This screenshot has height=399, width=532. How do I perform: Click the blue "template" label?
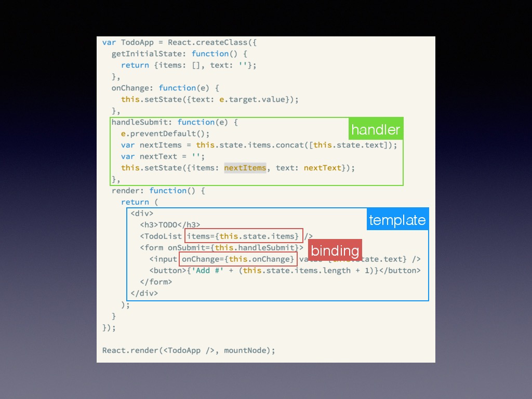click(397, 220)
